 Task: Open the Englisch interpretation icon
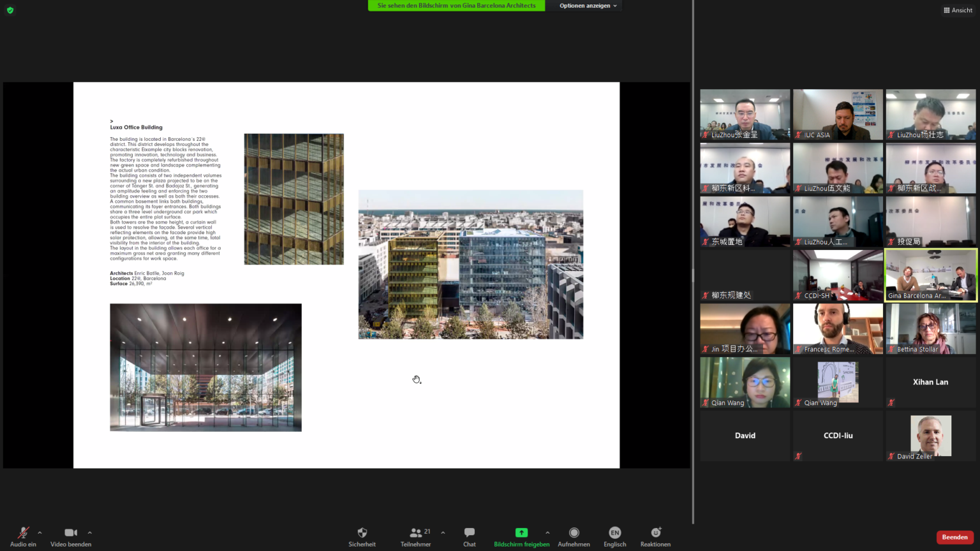point(614,533)
